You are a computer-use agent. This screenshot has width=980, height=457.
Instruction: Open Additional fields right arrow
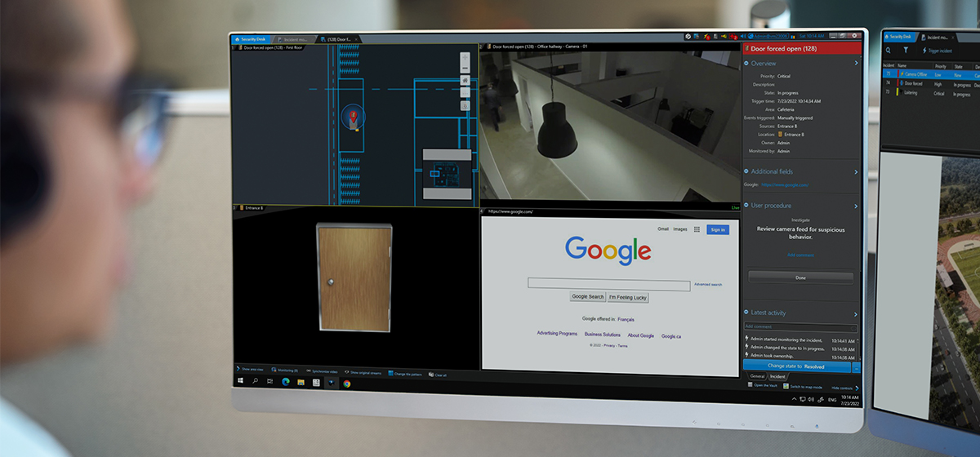[856, 172]
